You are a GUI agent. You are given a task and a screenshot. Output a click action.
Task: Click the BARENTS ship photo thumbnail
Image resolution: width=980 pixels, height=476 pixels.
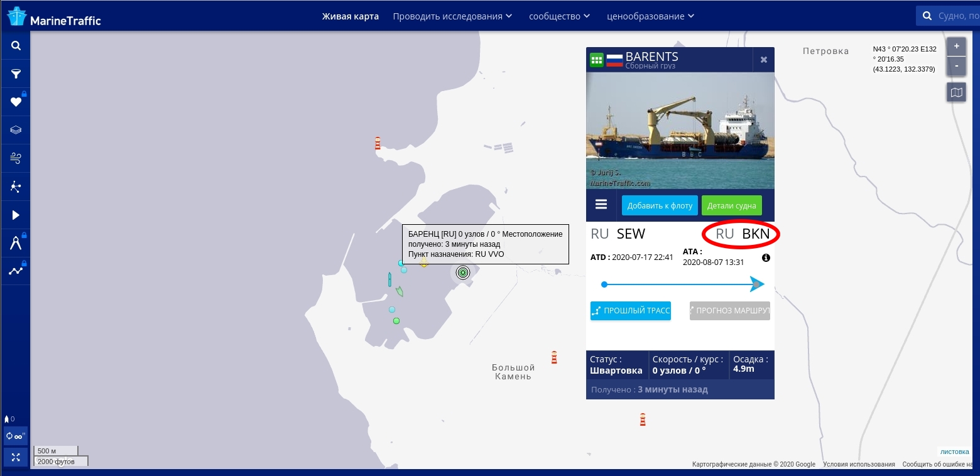pyautogui.click(x=680, y=131)
